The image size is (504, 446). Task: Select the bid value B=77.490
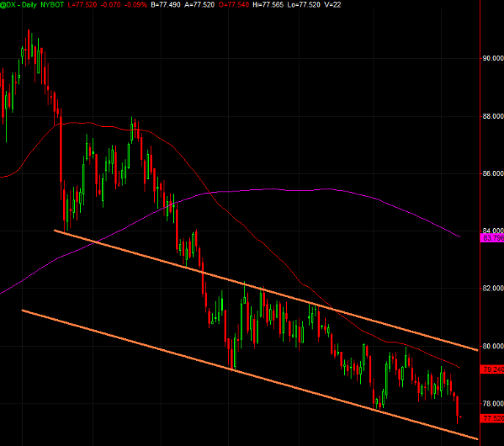click(x=166, y=4)
